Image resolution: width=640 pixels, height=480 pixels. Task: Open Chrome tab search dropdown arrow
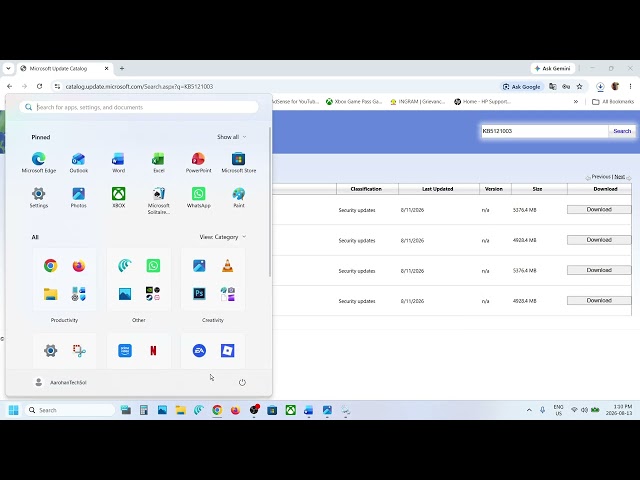click(x=8, y=69)
